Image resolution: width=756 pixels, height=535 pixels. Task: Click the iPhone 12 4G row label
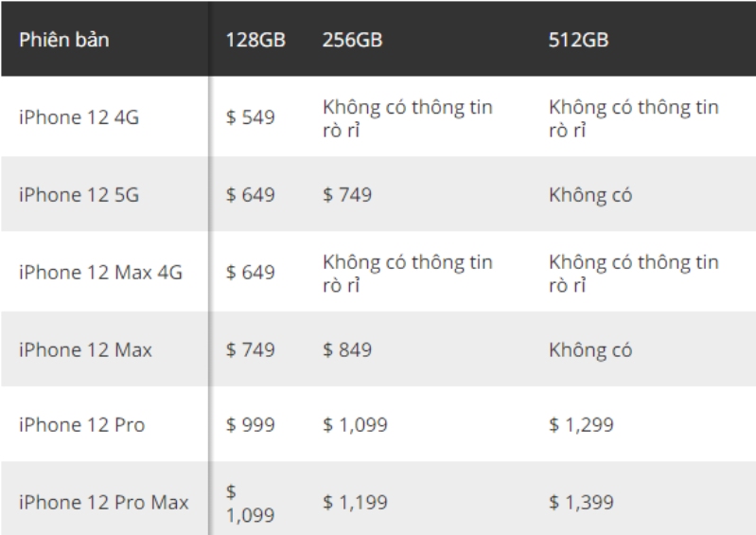coord(79,118)
